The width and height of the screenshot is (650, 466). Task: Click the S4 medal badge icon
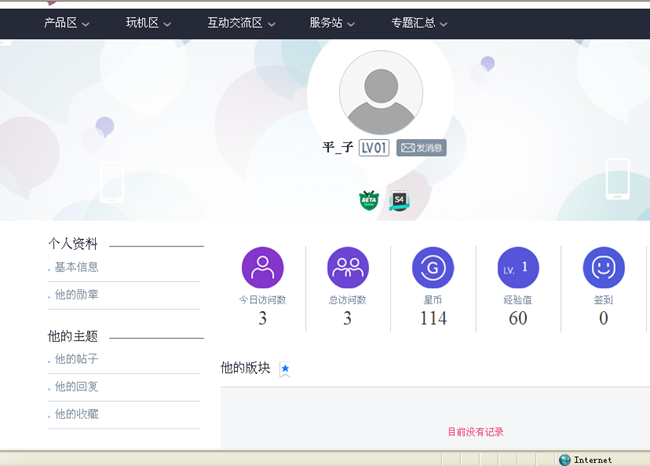pos(399,200)
